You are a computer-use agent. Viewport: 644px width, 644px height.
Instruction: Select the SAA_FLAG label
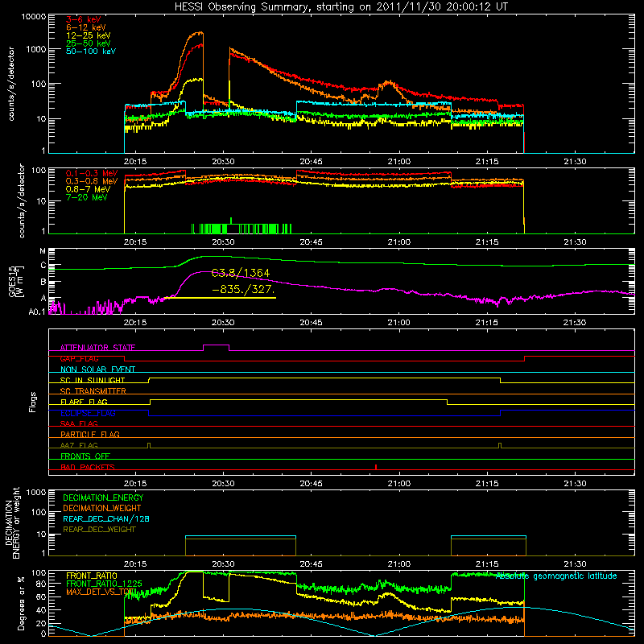coord(79,423)
